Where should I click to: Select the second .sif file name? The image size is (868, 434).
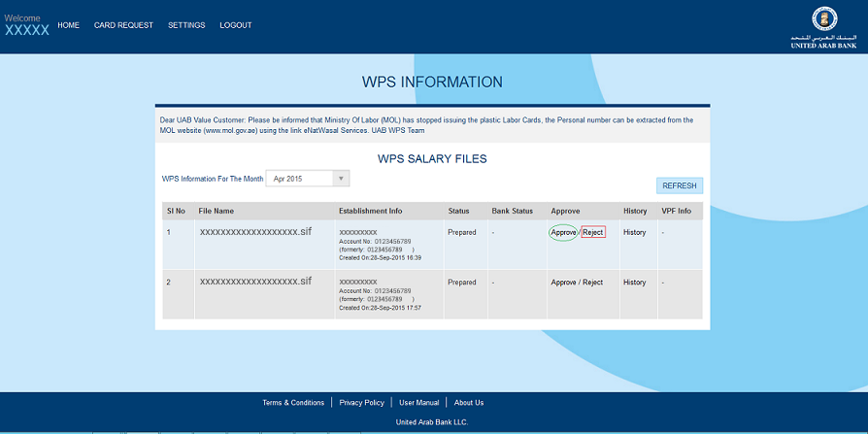(255, 282)
